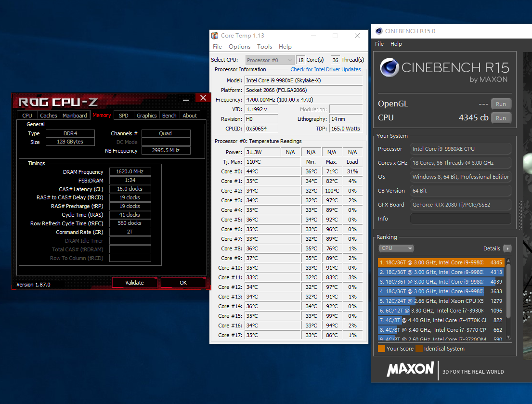Click the Cinebench title bar icon
Screen dimensions: 532x404
[379, 31]
